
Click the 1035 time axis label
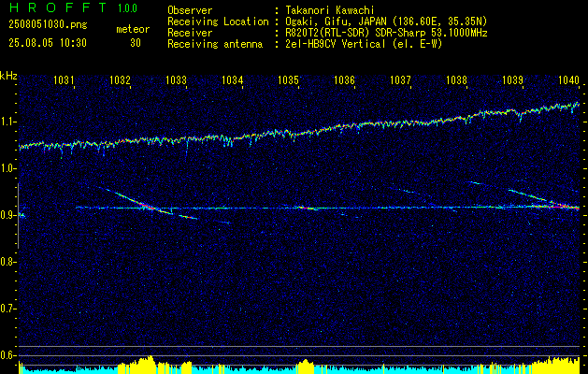tap(288, 79)
